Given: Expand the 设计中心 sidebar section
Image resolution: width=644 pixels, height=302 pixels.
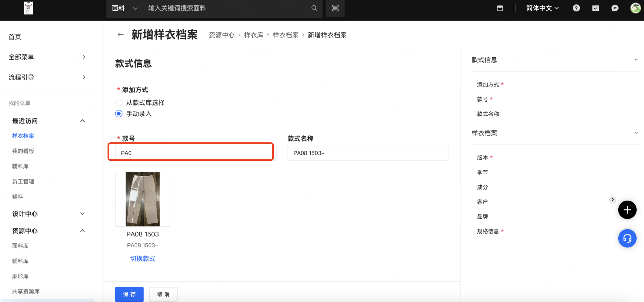Looking at the screenshot, I should (82, 214).
